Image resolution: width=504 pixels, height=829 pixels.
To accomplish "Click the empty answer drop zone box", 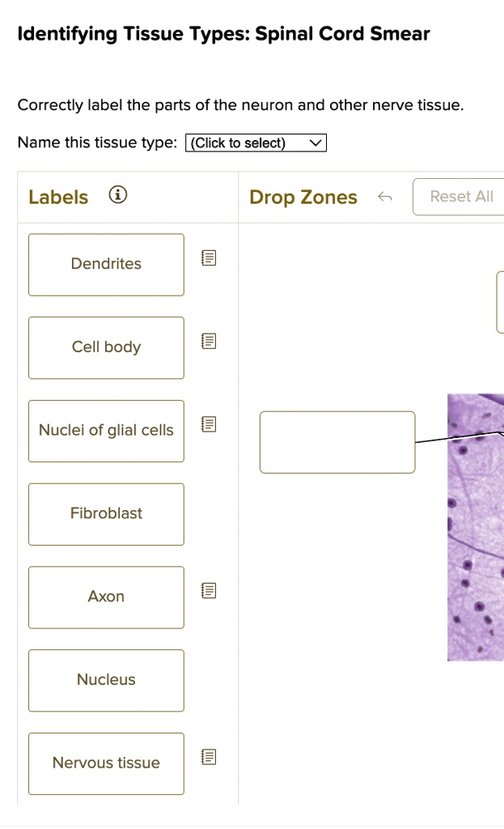I will [337, 442].
